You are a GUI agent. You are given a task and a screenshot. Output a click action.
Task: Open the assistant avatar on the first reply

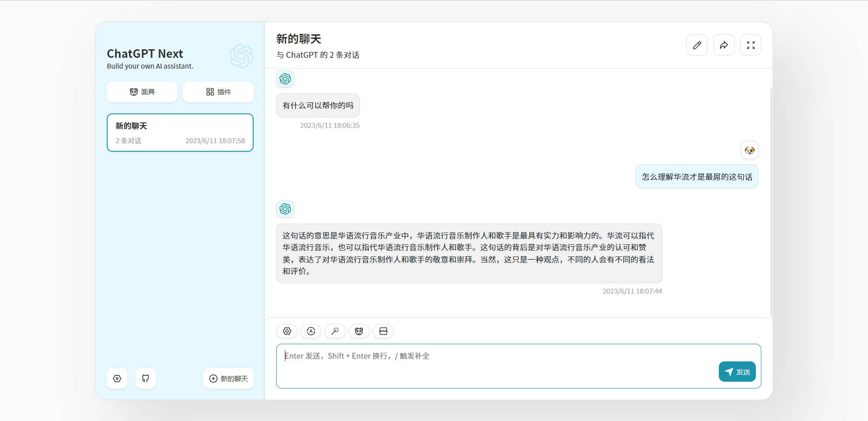pos(285,79)
